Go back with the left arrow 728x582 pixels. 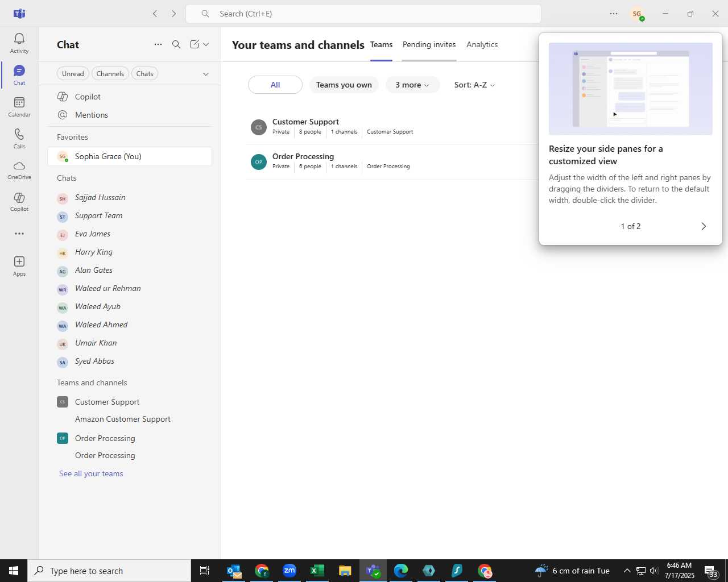point(155,14)
